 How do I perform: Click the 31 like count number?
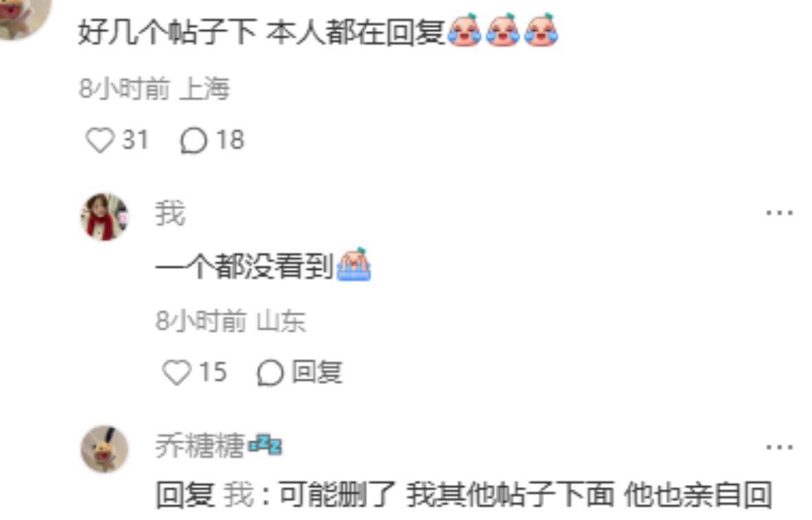[135, 140]
